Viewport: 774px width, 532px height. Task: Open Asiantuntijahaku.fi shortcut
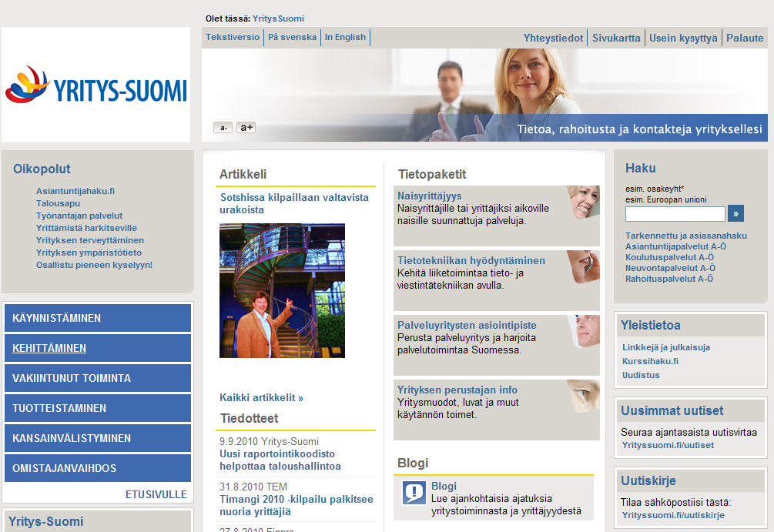(75, 191)
